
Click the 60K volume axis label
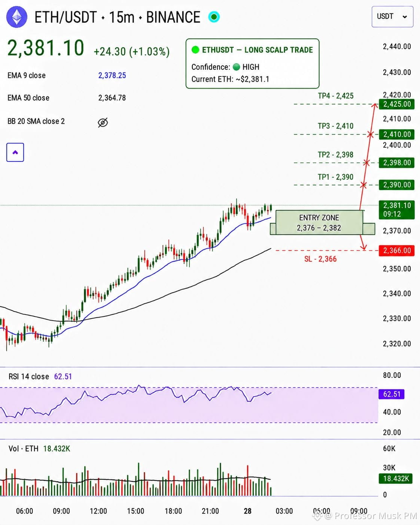pyautogui.click(x=389, y=449)
